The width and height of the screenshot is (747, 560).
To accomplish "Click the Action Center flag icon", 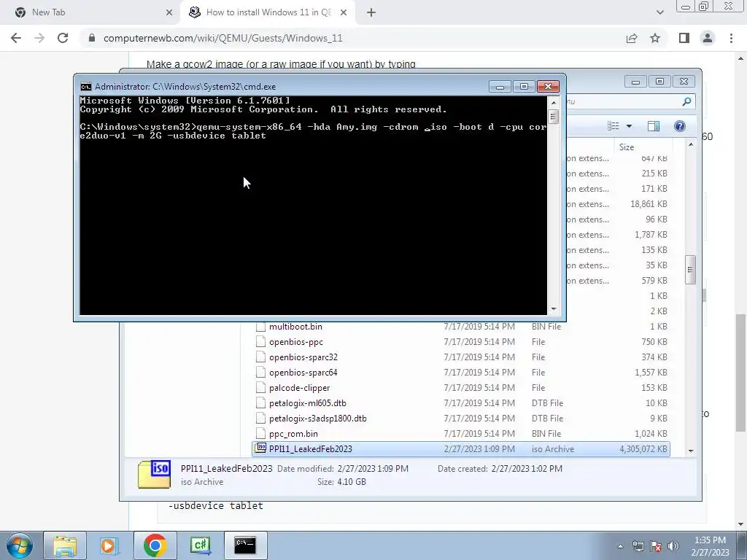I will coord(656,546).
